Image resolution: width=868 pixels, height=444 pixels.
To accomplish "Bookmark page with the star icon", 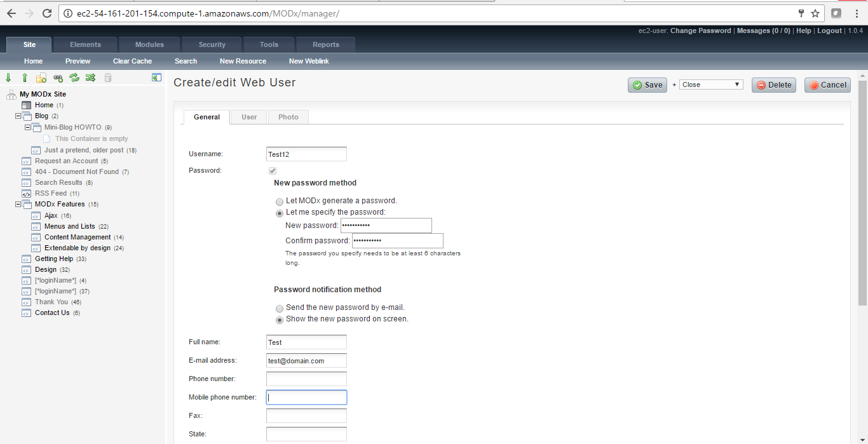I will 815,13.
